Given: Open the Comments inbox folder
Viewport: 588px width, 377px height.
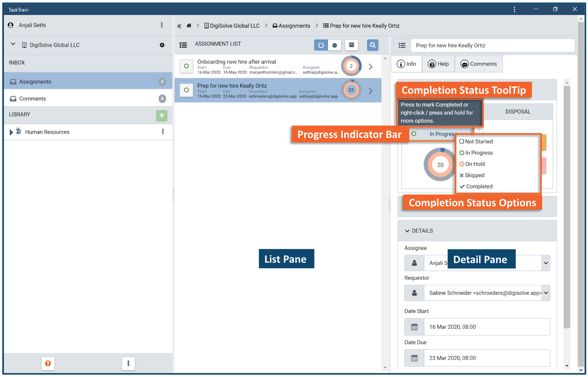Looking at the screenshot, I should [88, 99].
